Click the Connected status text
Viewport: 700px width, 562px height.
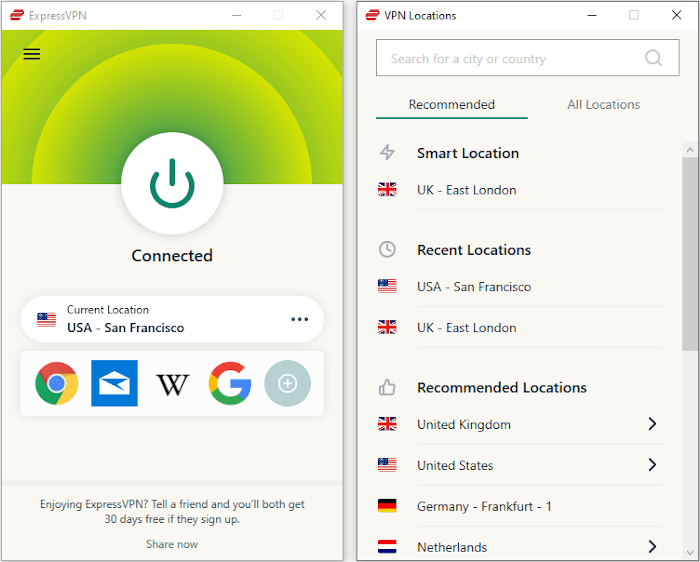(x=172, y=256)
